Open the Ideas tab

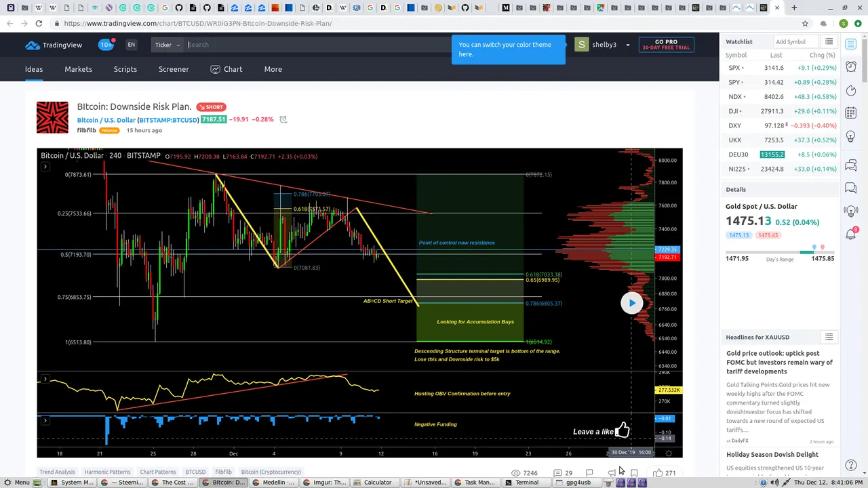click(x=34, y=69)
